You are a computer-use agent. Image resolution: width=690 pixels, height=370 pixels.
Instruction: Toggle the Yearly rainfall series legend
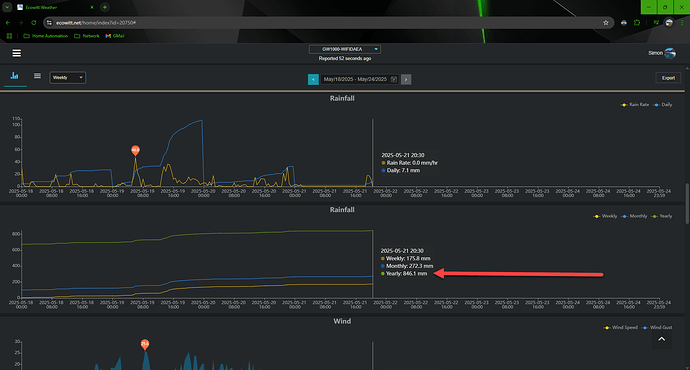(662, 216)
